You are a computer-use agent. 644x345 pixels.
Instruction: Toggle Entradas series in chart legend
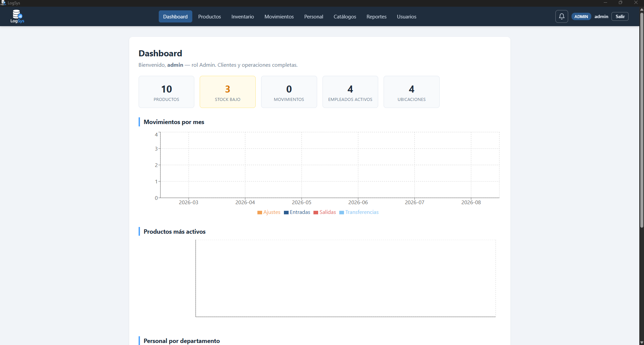pyautogui.click(x=297, y=212)
